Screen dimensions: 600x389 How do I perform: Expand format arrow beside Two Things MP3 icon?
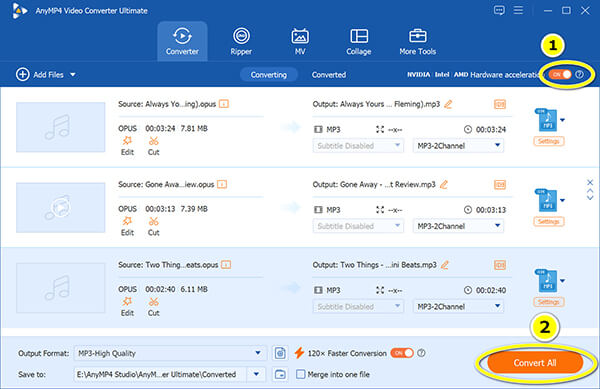pyautogui.click(x=562, y=281)
